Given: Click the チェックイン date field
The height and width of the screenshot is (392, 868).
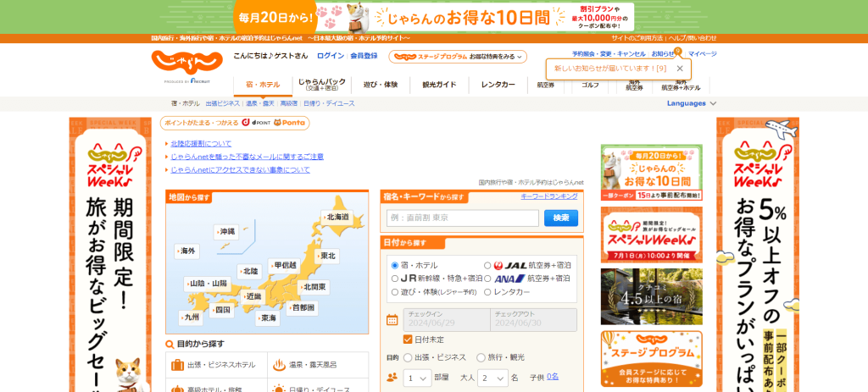Looking at the screenshot, I should point(446,319).
